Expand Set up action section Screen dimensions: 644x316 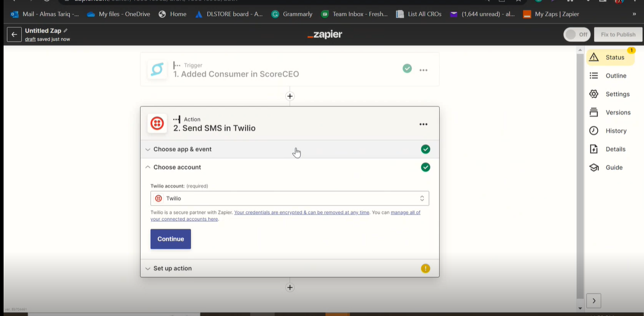coord(289,268)
